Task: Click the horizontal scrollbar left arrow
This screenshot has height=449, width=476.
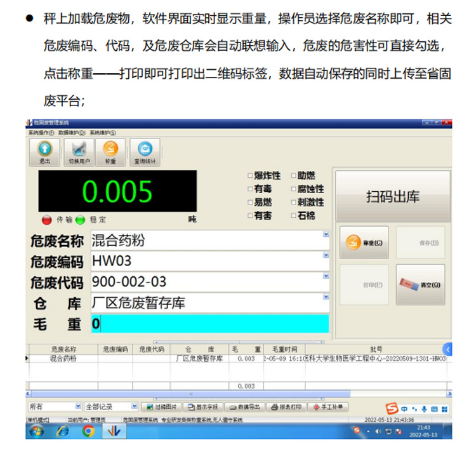Action: (x=28, y=394)
